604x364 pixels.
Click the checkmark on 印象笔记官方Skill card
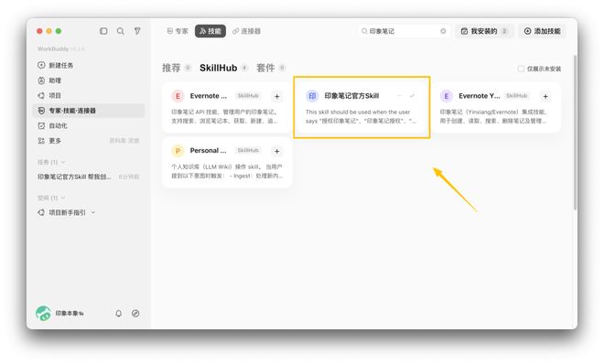point(412,96)
